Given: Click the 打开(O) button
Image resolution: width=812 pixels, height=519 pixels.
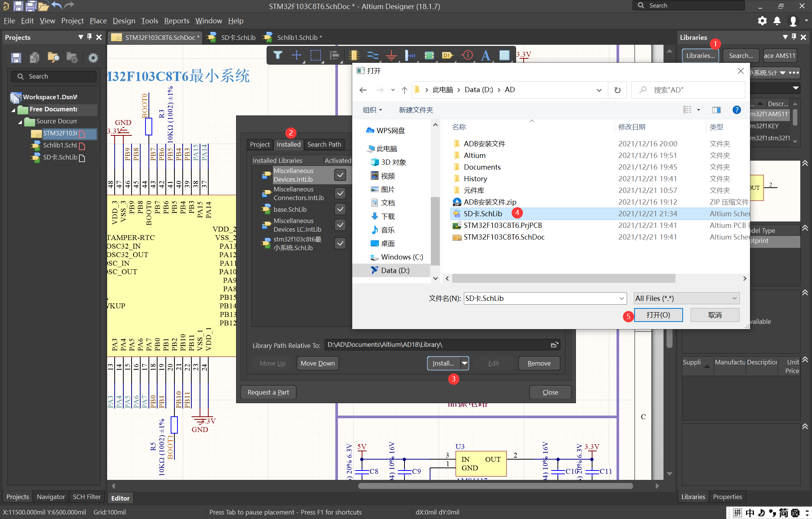Looking at the screenshot, I should (658, 315).
